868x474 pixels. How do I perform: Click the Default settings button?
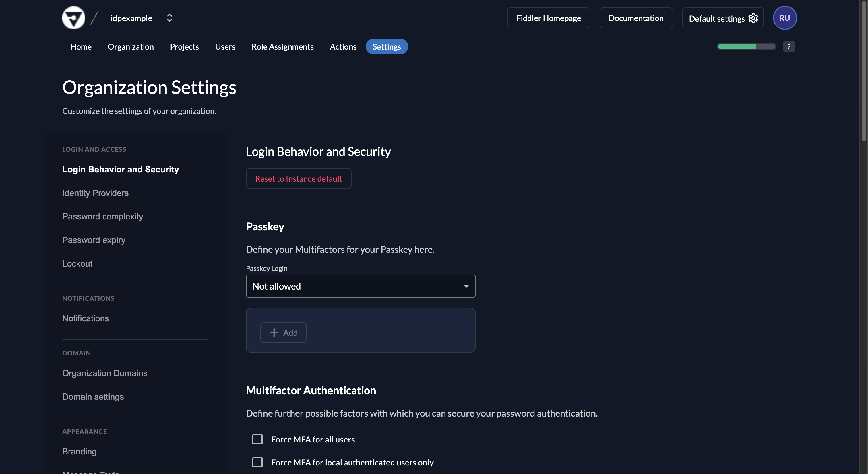tap(722, 18)
